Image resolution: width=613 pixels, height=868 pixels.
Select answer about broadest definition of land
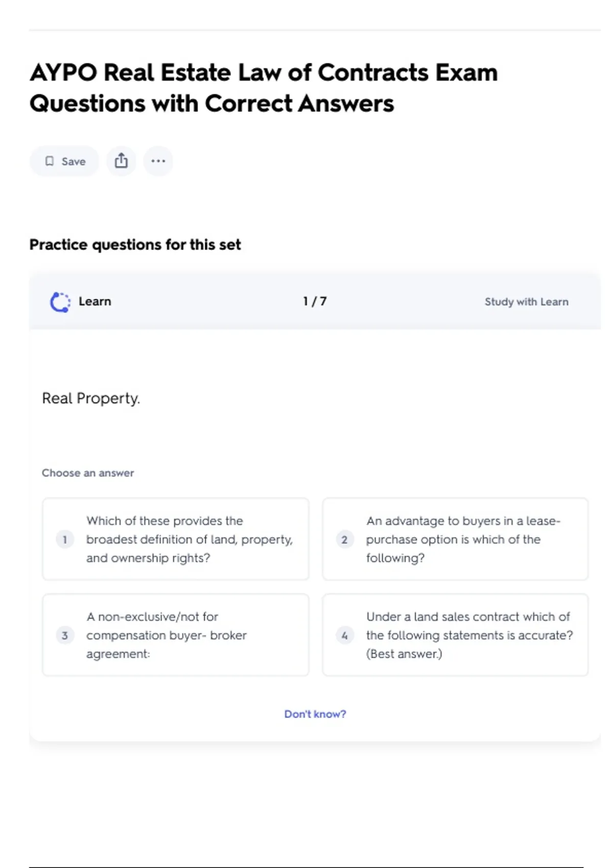click(x=189, y=539)
